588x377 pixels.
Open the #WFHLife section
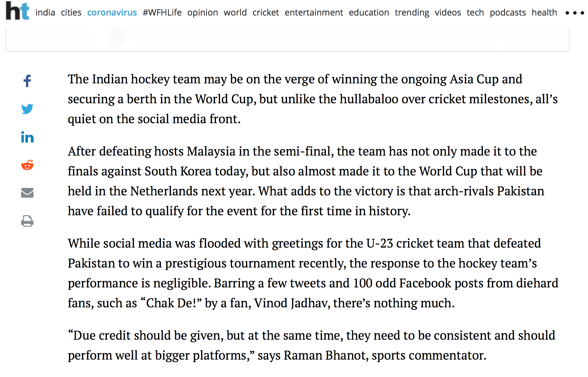click(x=162, y=12)
